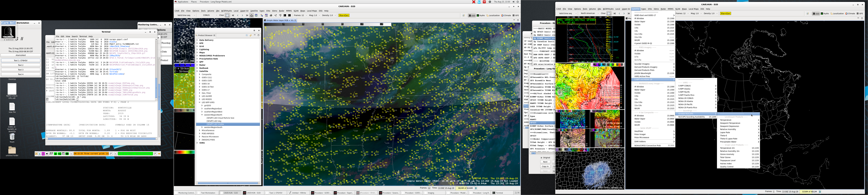Viewport: 868px width, 195px height.
Task: Open the new file desktop icon
Action: pos(12,108)
